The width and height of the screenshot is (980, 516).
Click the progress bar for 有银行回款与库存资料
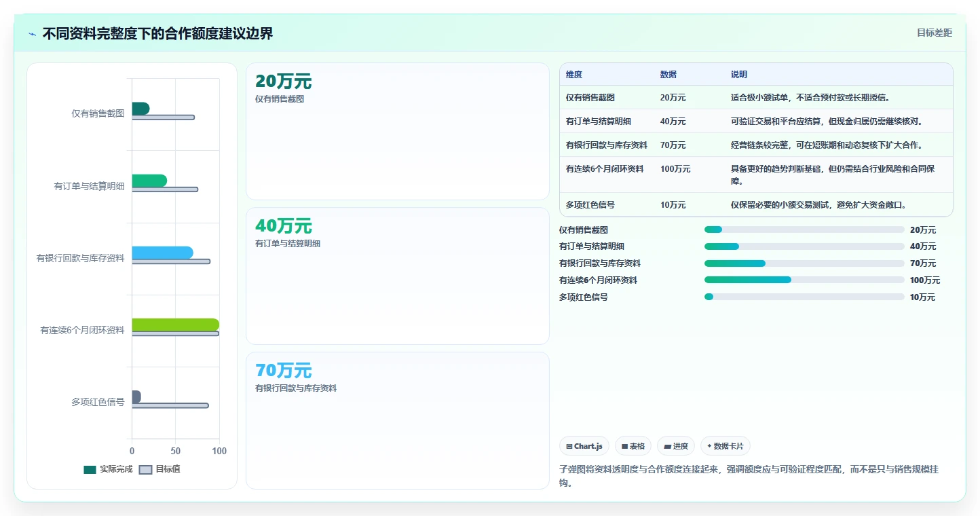tap(804, 263)
